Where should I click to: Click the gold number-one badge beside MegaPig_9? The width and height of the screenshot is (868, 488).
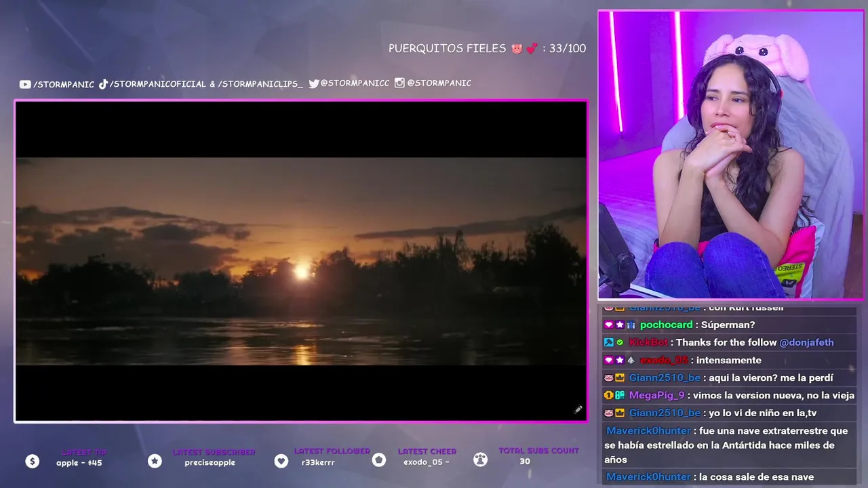[608, 395]
